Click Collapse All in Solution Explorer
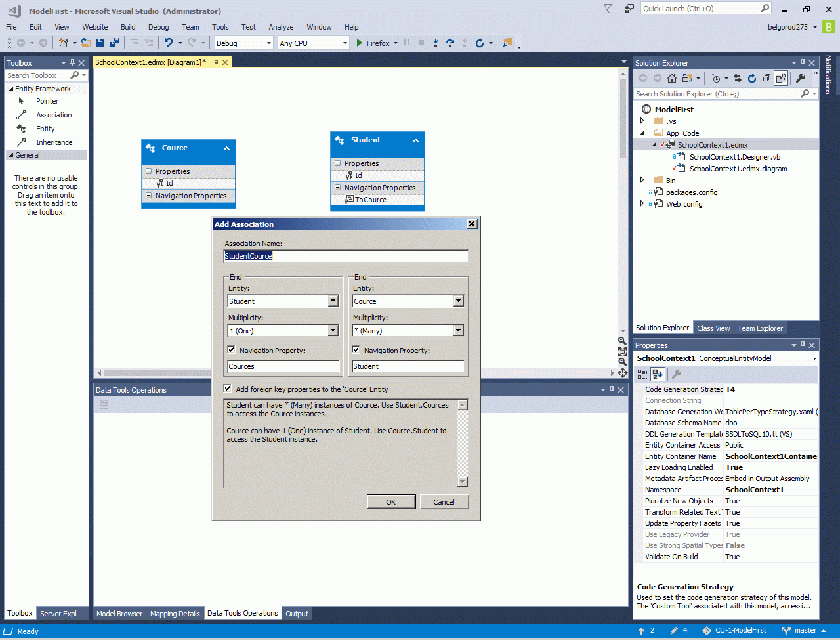Screen dimensions: 840x640 coord(766,78)
